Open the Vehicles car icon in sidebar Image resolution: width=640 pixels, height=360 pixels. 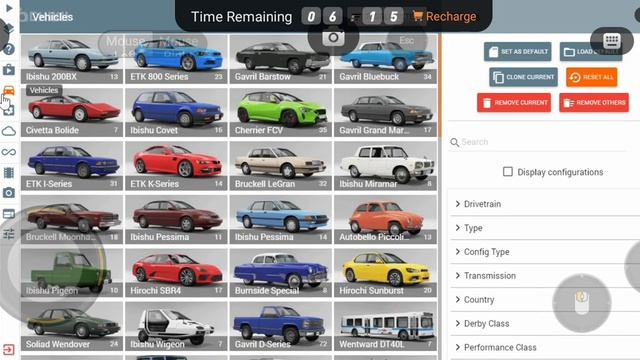point(9,90)
